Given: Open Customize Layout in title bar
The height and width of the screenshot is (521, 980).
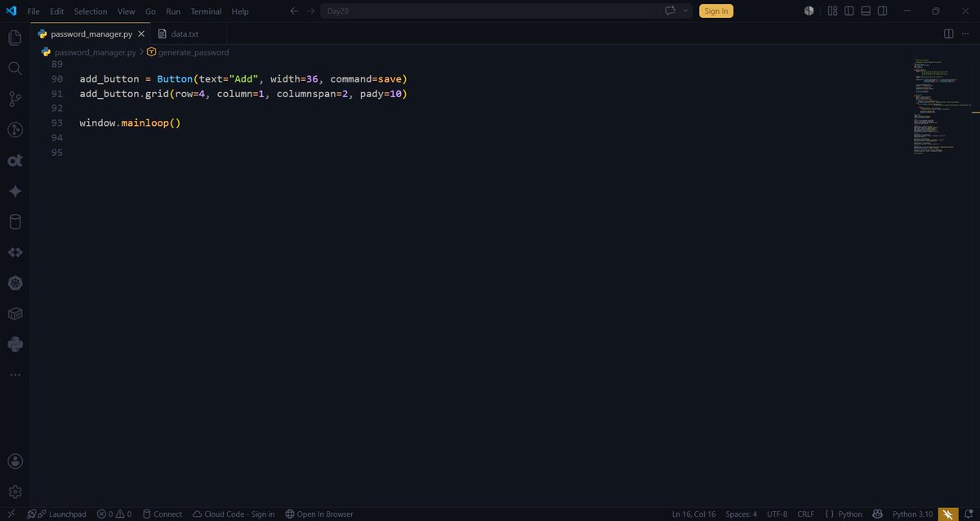Looking at the screenshot, I should coord(832,11).
